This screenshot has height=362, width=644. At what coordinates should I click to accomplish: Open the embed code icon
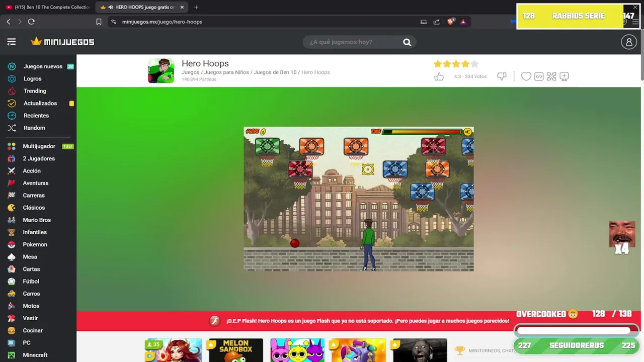(x=539, y=76)
